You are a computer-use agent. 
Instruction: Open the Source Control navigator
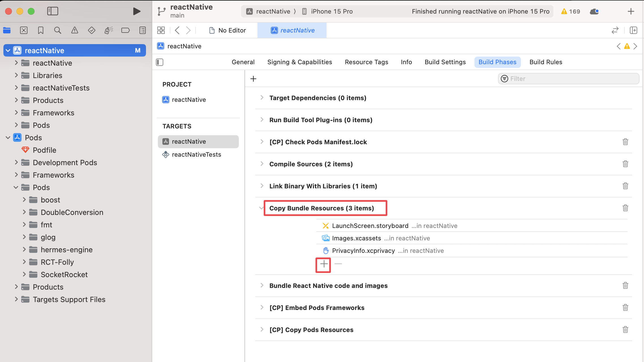coord(24,30)
